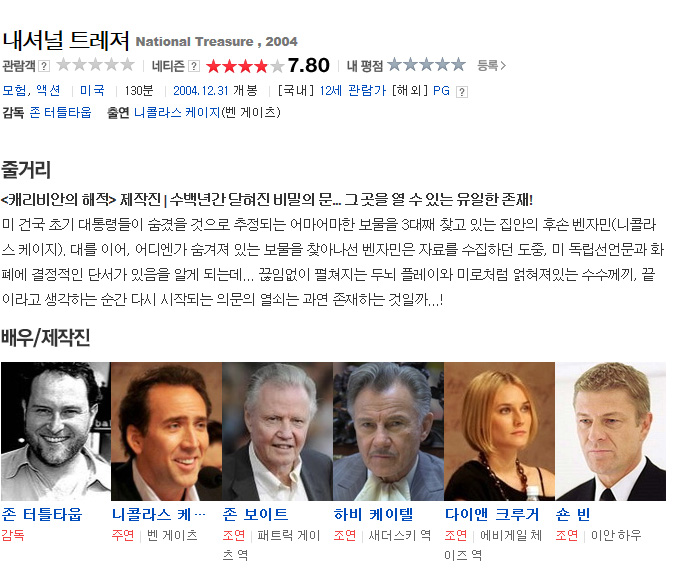674x584 pixels.
Task: Click the help icon after PG rating
Action: (x=462, y=92)
